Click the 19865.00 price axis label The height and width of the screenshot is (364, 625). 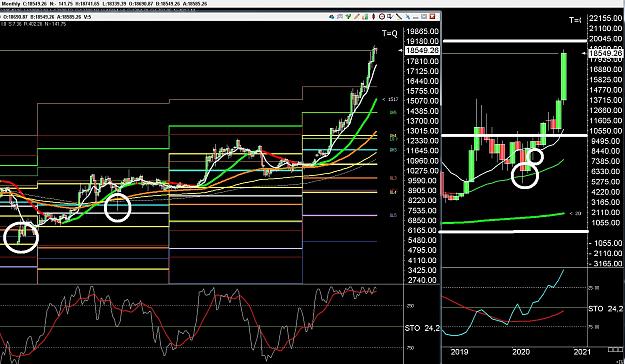[423, 31]
